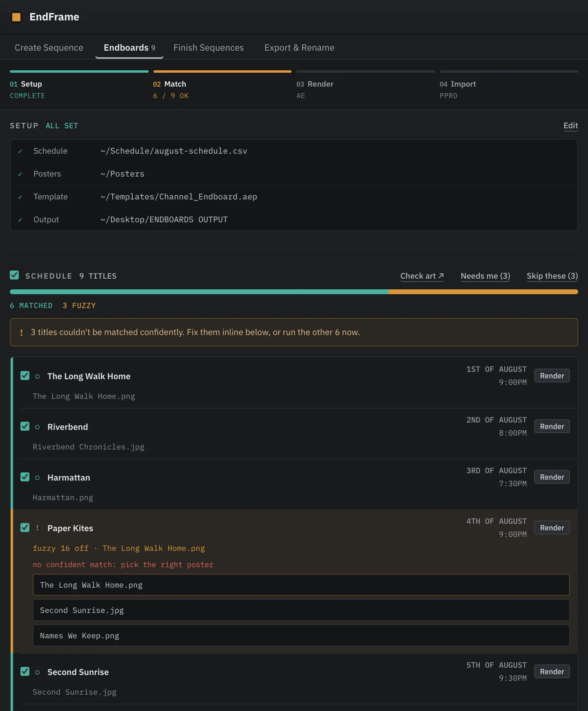Pick The Long Walk Home.png poster option
Viewport: 588px width, 711px height.
(x=301, y=585)
